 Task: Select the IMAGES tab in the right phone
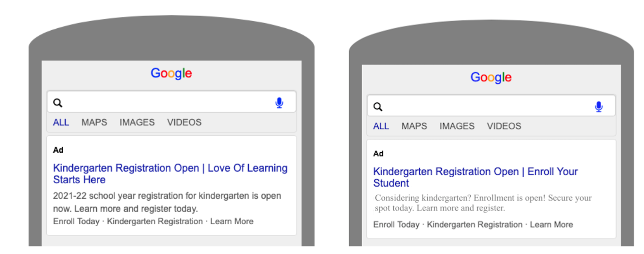click(457, 126)
